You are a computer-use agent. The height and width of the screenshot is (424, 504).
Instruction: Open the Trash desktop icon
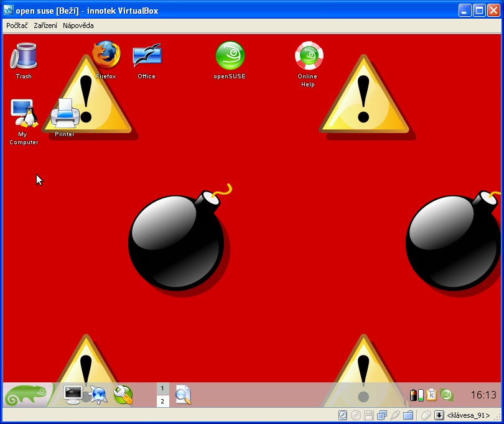pos(24,57)
